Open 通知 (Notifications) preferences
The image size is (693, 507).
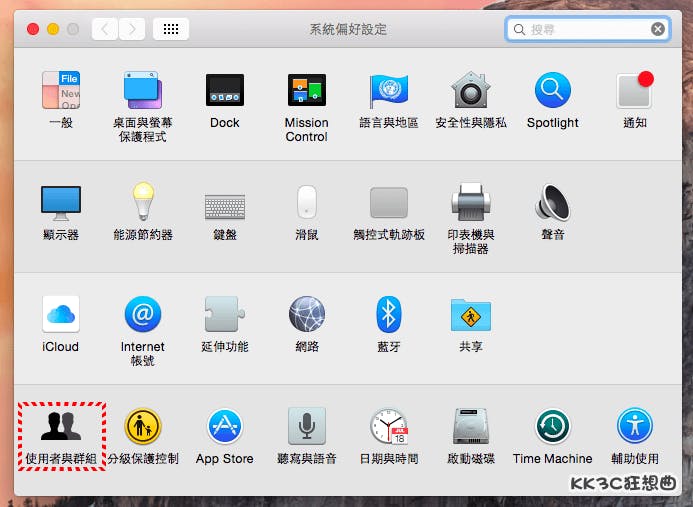pyautogui.click(x=635, y=90)
